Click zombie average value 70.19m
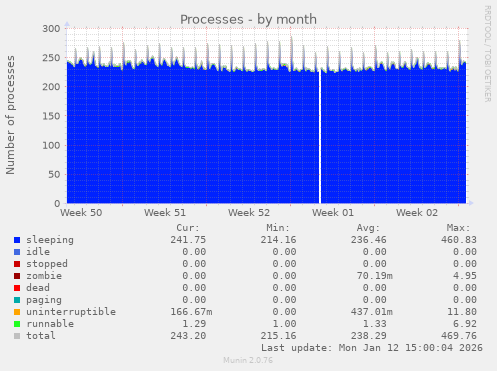 374,276
